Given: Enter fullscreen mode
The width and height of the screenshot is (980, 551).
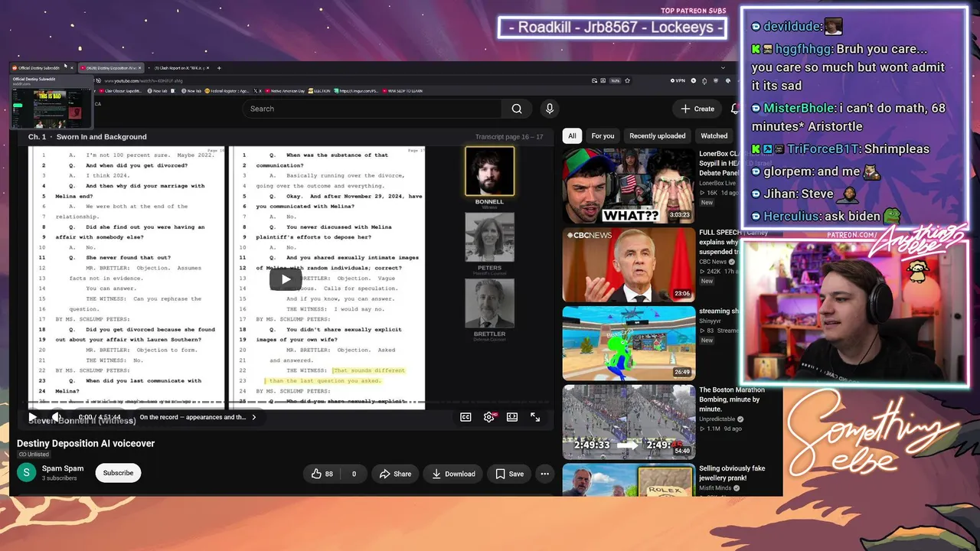Looking at the screenshot, I should pos(535,417).
